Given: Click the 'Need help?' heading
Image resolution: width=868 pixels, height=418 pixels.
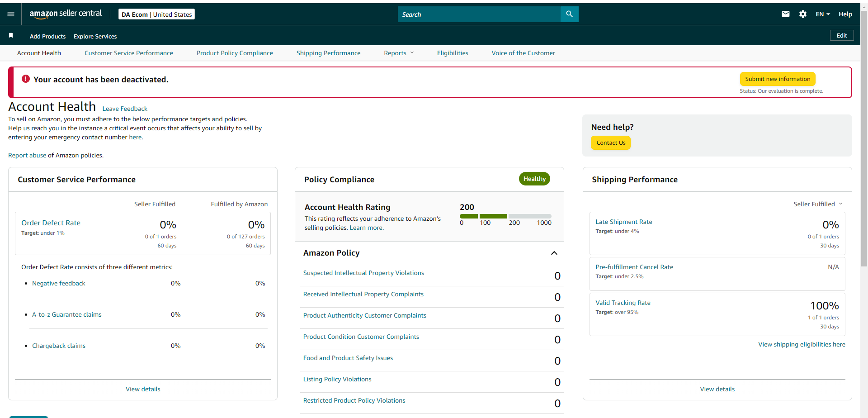Looking at the screenshot, I should tap(612, 127).
